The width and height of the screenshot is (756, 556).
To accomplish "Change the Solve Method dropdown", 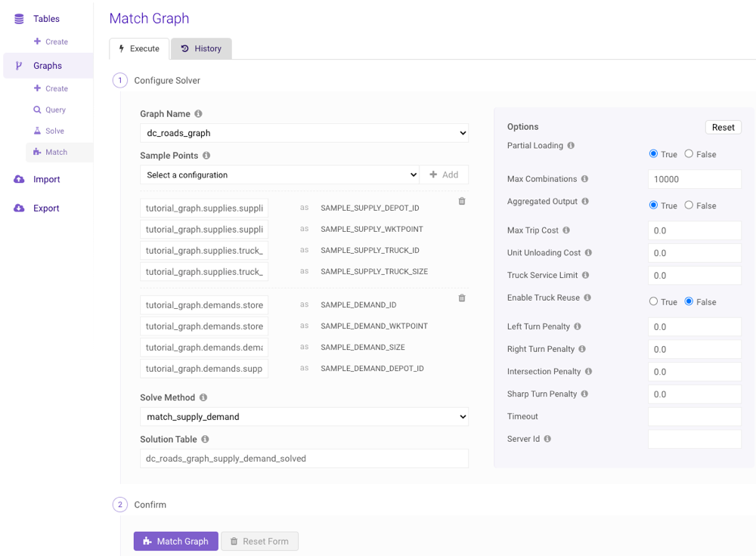I will pos(304,416).
